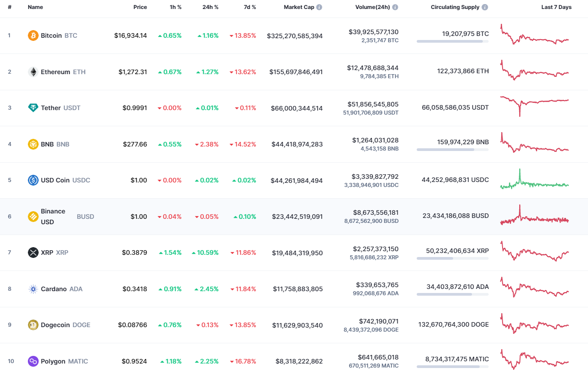
Task: Click the Volume(24h) info icon
Action: 395,7
